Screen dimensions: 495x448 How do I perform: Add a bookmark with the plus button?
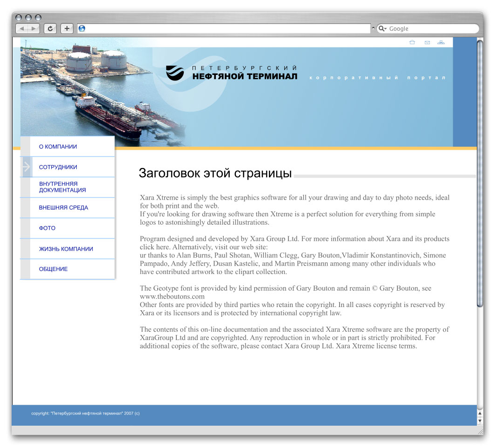click(x=67, y=29)
